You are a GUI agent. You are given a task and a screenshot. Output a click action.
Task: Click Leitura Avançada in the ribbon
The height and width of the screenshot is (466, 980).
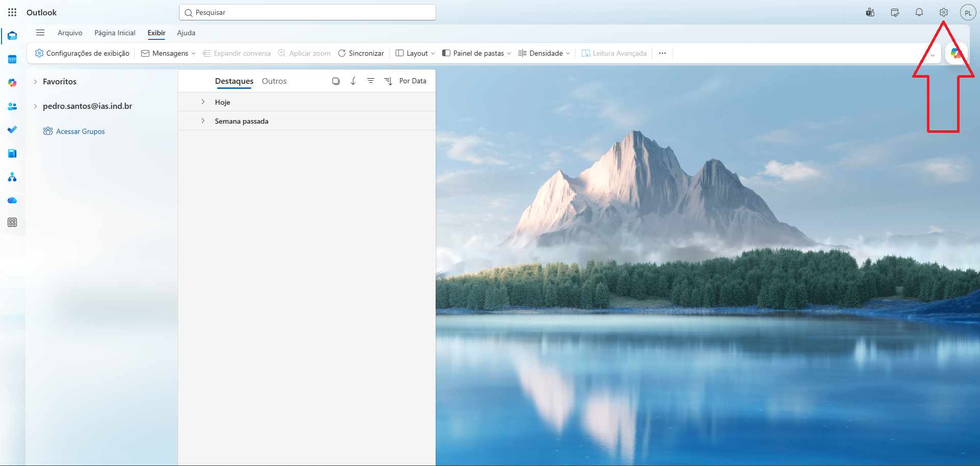(x=614, y=53)
